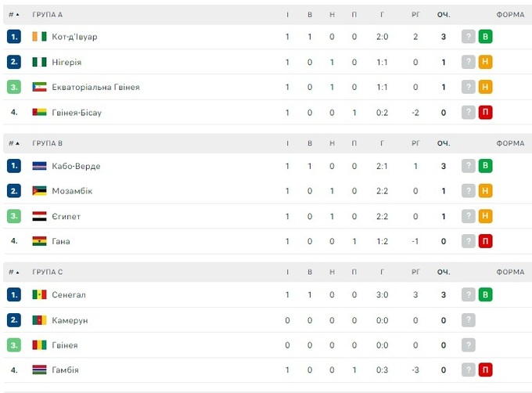The image size is (532, 393).
Task: Click green В form badge for Senegal
Action: (x=486, y=295)
